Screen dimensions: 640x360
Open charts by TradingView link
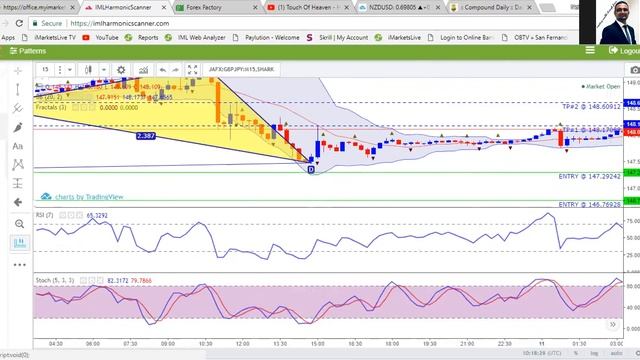click(82, 197)
